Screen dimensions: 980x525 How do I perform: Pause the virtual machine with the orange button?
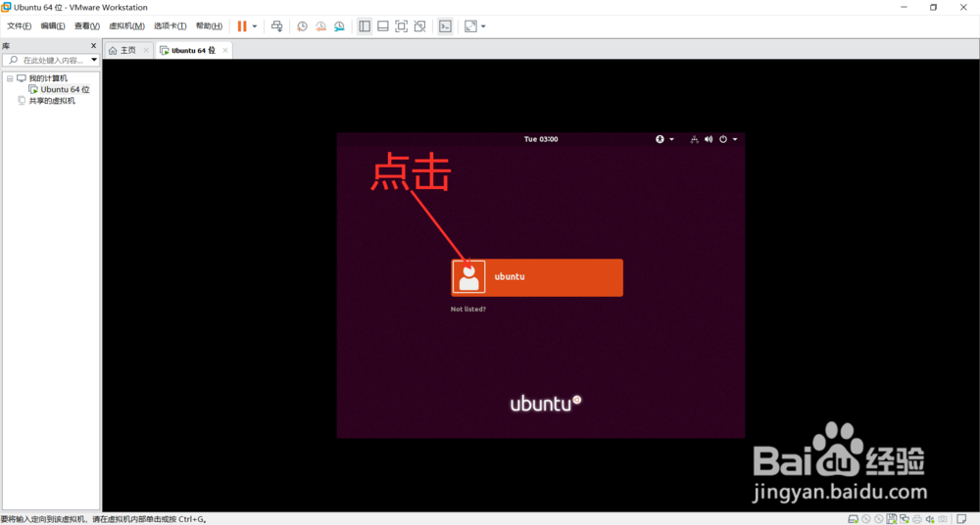[x=242, y=26]
